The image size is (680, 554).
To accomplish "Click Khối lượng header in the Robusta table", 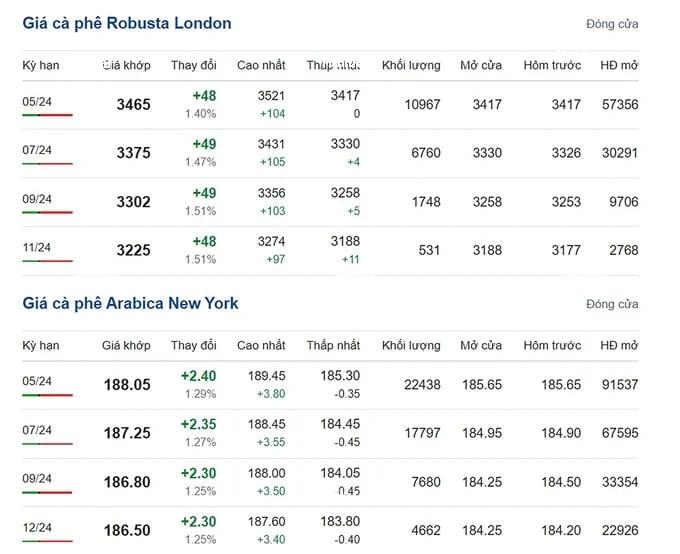I will pyautogui.click(x=411, y=66).
